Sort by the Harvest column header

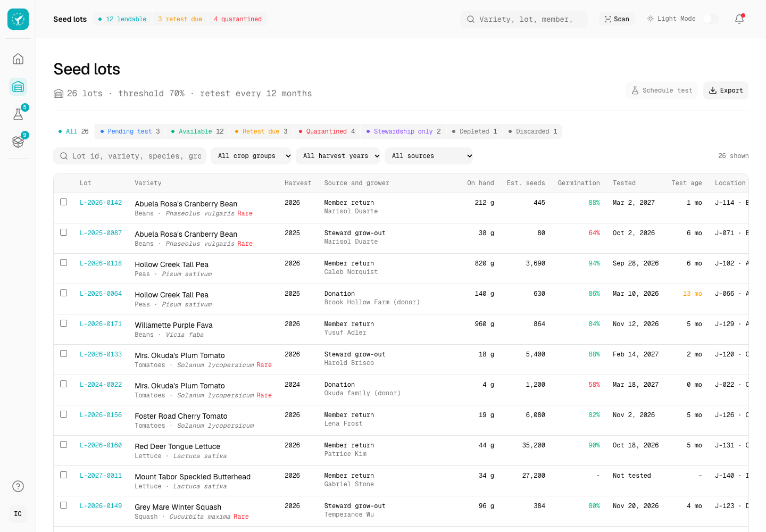pos(298,183)
